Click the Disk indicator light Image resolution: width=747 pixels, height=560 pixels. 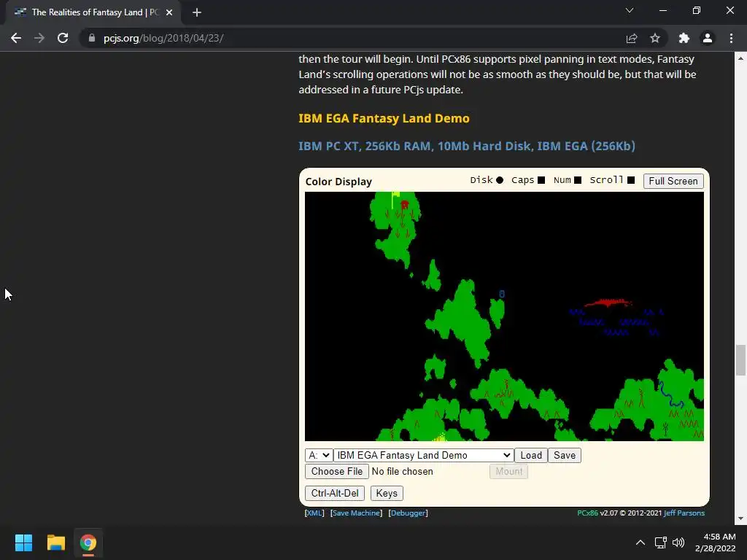pos(499,180)
